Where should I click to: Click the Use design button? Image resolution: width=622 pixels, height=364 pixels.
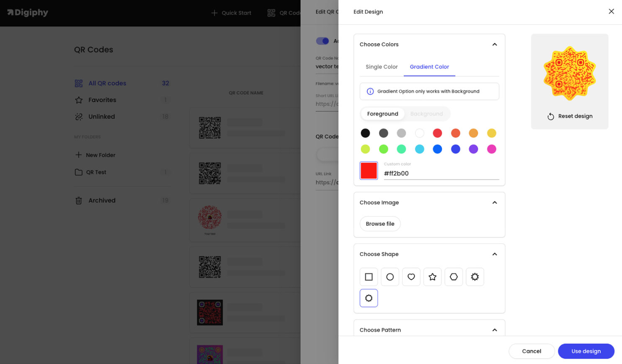586,351
